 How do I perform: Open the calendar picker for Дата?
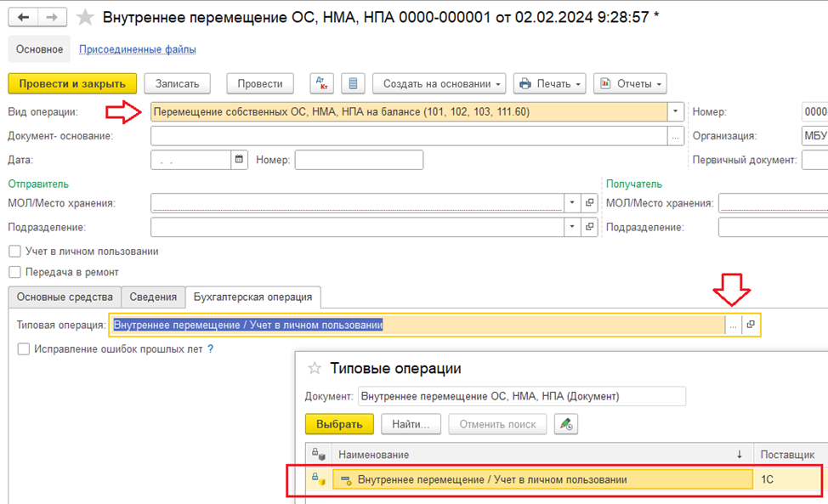[x=239, y=160]
